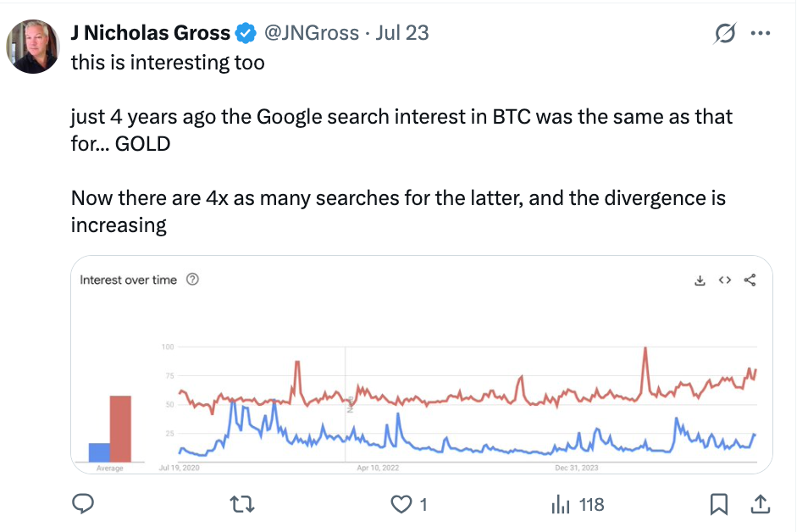Open the Jul 23 tweet timestamp

click(x=402, y=33)
